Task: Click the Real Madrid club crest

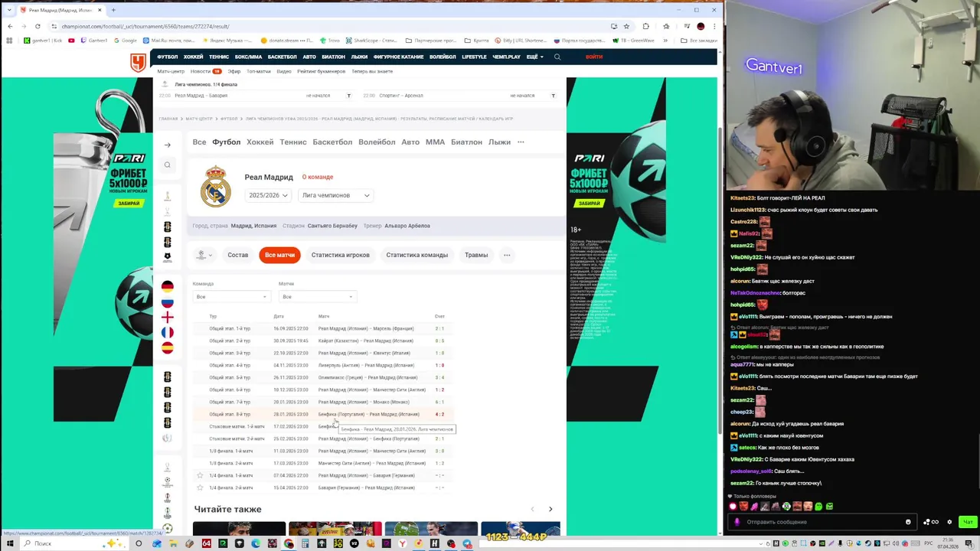Action: (215, 187)
